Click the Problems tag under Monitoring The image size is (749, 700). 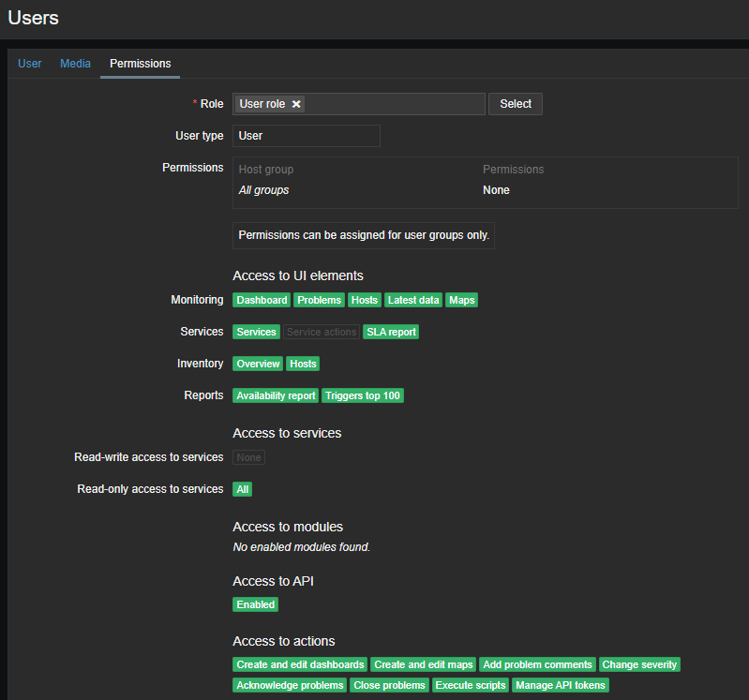coord(319,300)
